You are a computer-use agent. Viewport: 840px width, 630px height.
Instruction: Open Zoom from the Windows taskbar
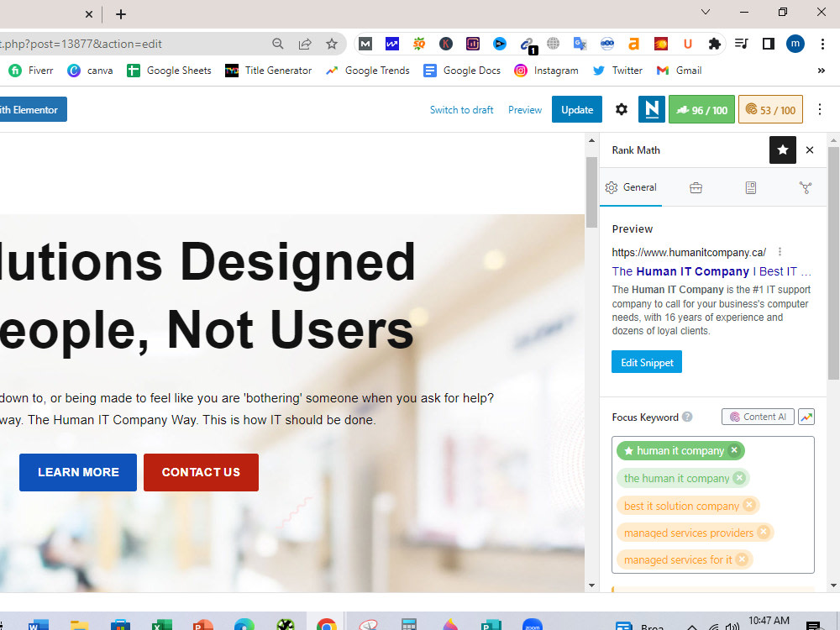(533, 623)
